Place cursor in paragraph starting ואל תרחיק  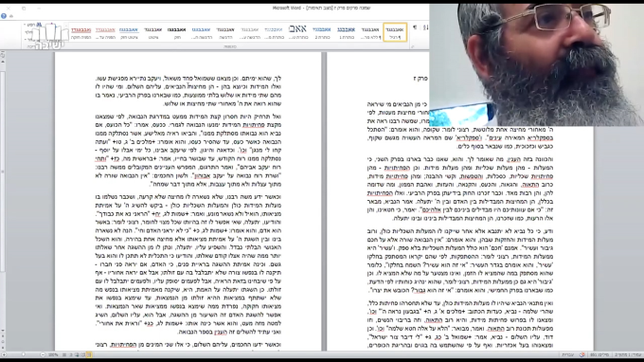coord(188,150)
